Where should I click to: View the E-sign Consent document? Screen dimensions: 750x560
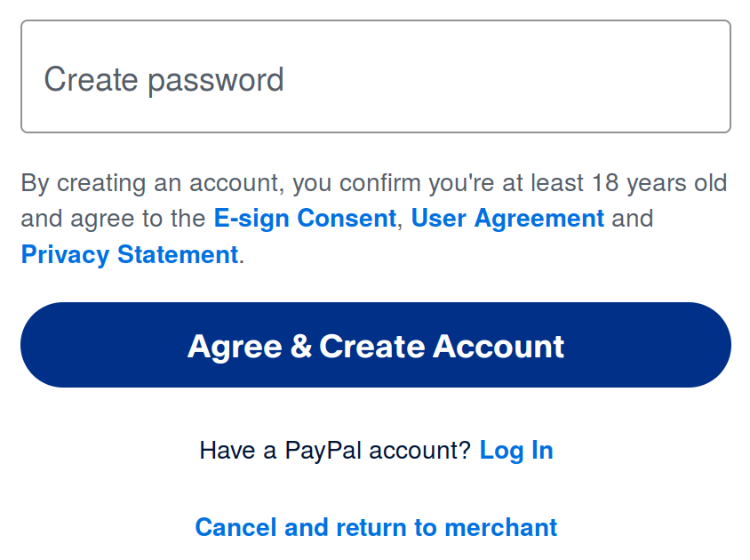[x=305, y=219]
